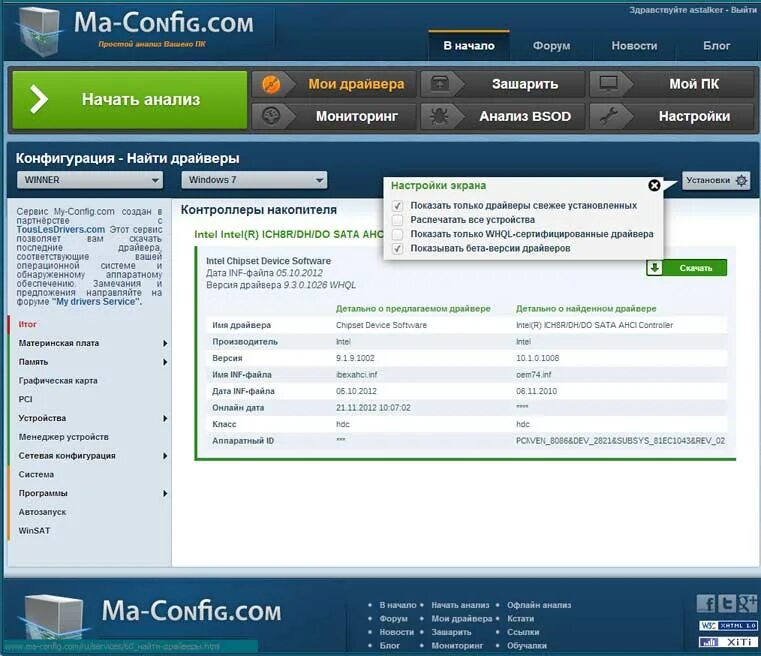Click the gauge icon beside Мониторинг
Viewport: 761px width, 656px height.
click(x=271, y=116)
